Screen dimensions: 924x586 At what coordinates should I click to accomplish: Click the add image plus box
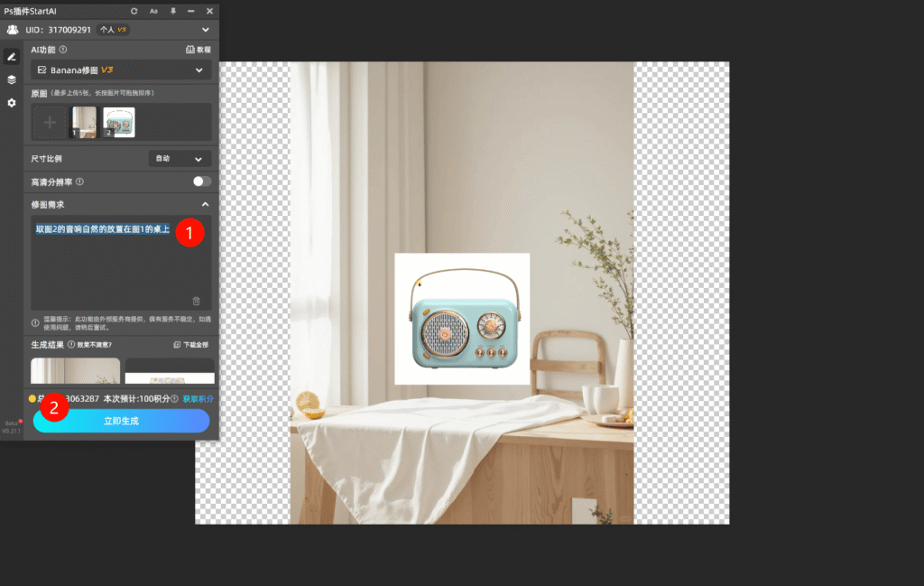(x=50, y=122)
